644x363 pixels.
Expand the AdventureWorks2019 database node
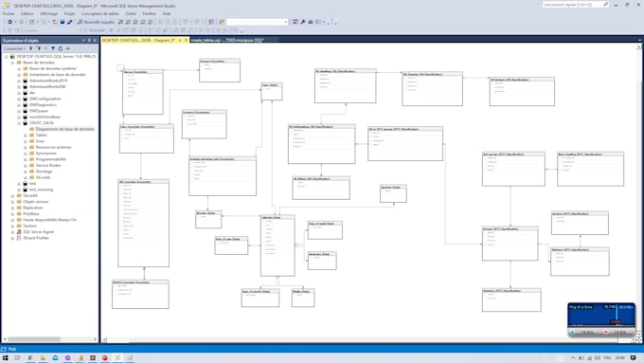(19, 81)
